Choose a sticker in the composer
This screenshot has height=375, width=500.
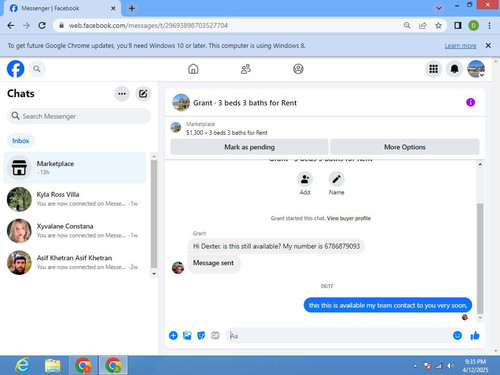[x=201, y=335]
